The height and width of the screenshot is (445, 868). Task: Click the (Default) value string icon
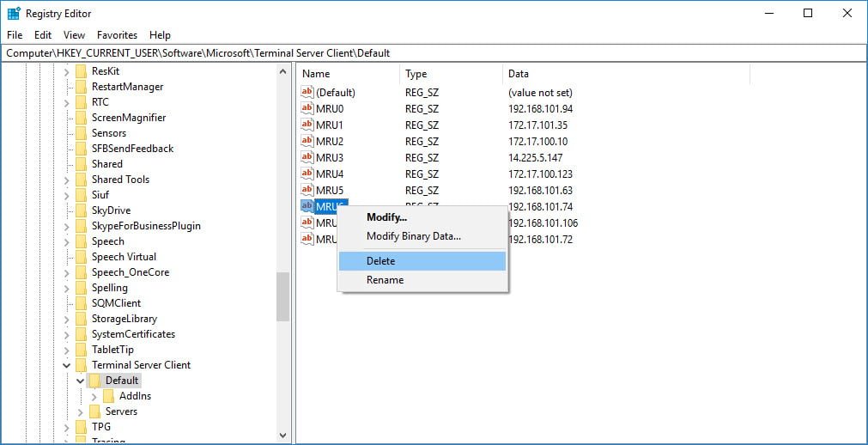(307, 93)
